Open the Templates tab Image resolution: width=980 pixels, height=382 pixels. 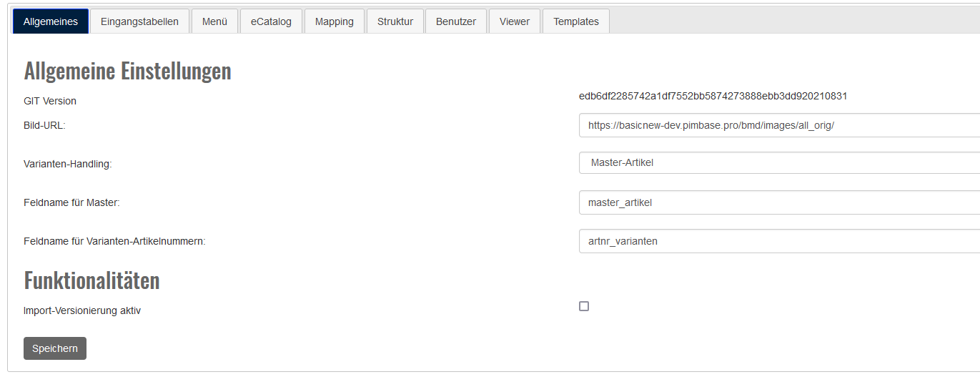click(575, 21)
